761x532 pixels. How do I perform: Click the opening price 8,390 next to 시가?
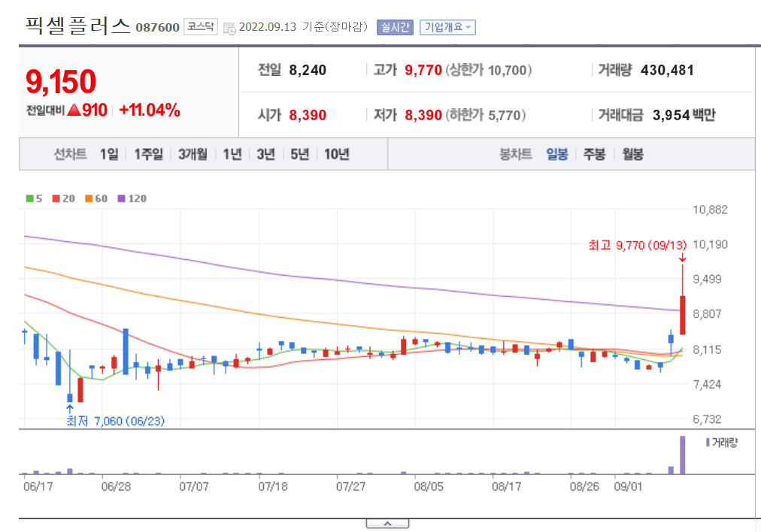pos(308,116)
